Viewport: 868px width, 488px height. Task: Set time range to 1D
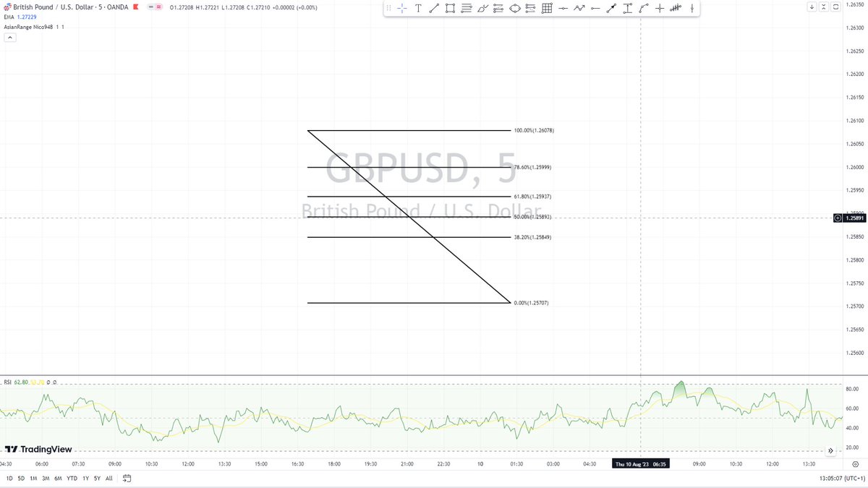(9, 478)
